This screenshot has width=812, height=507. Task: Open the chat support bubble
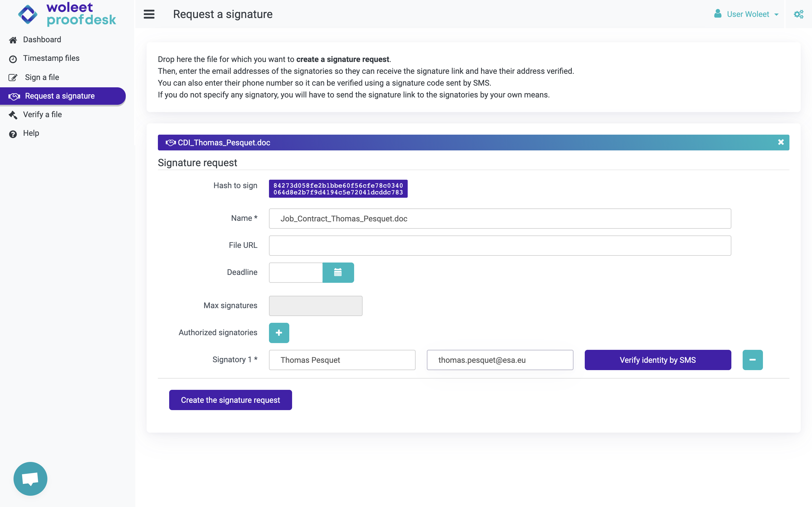[30, 479]
